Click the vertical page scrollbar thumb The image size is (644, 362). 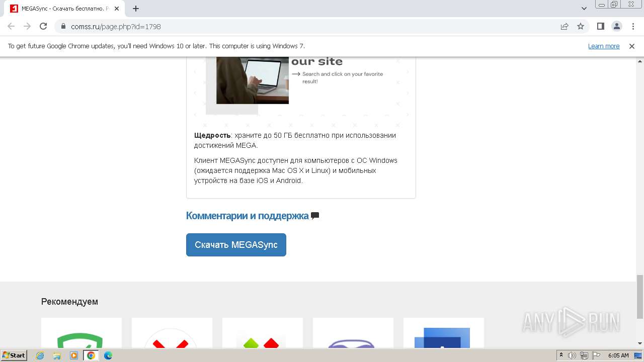639,297
